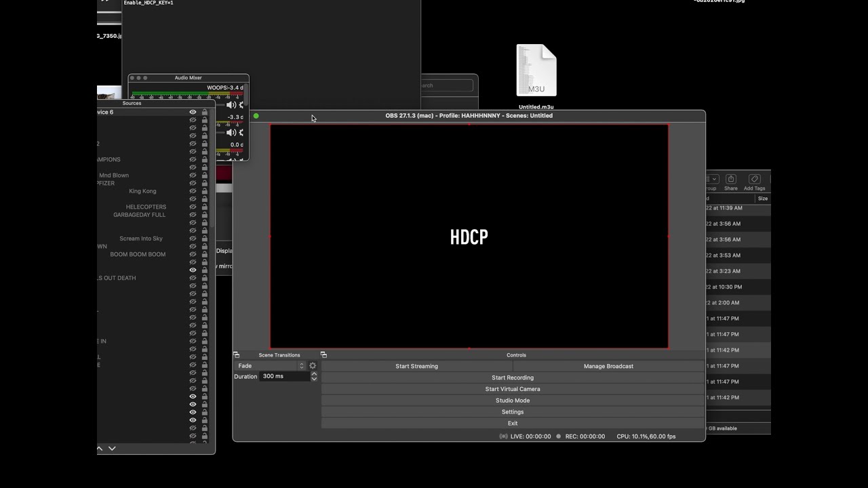
Task: Select Finder row dated 10:30 PM
Action: [x=738, y=287]
